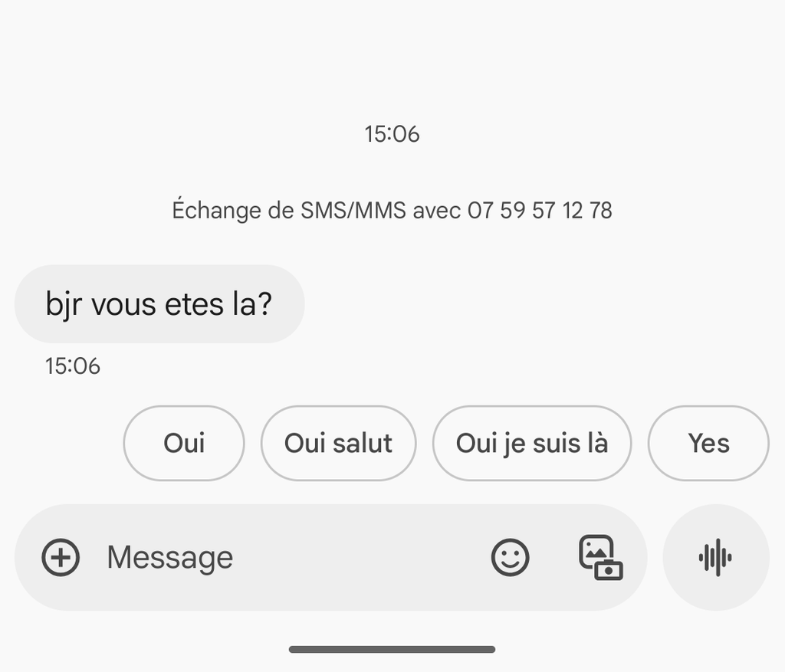The height and width of the screenshot is (672, 785).
Task: Tap the photo and camera icon
Action: (x=599, y=557)
